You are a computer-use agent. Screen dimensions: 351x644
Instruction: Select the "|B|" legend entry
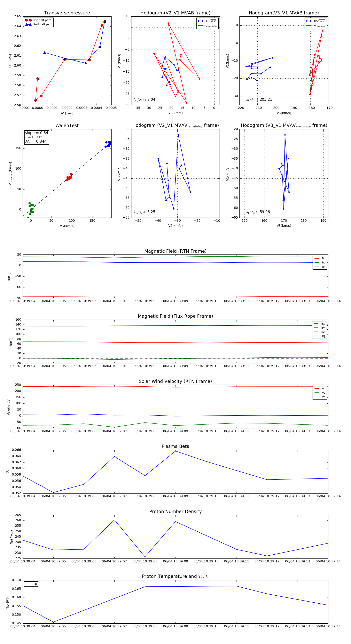tap(320, 336)
